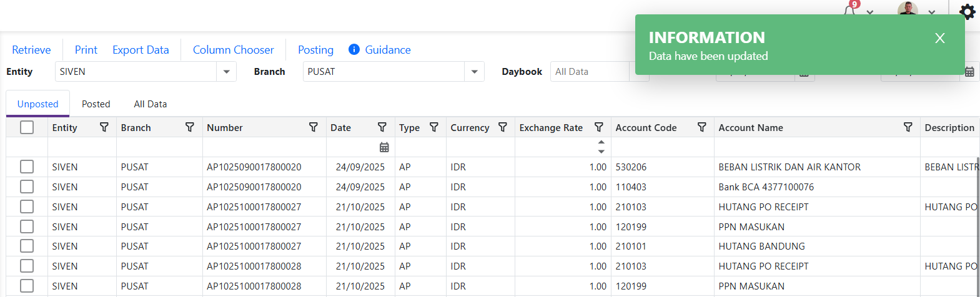980x297 pixels.
Task: Click the Account Name filter box
Action: point(817,147)
